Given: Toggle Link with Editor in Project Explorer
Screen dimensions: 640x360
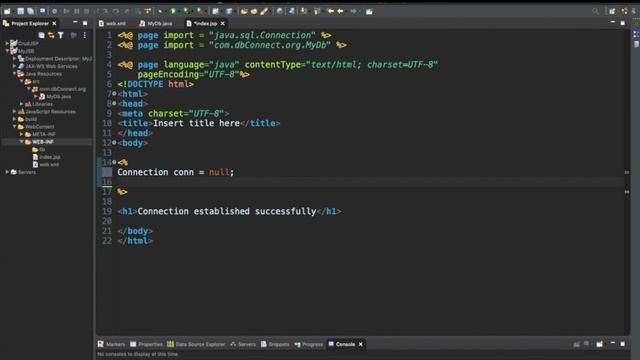Looking at the screenshot, I should point(51,36).
